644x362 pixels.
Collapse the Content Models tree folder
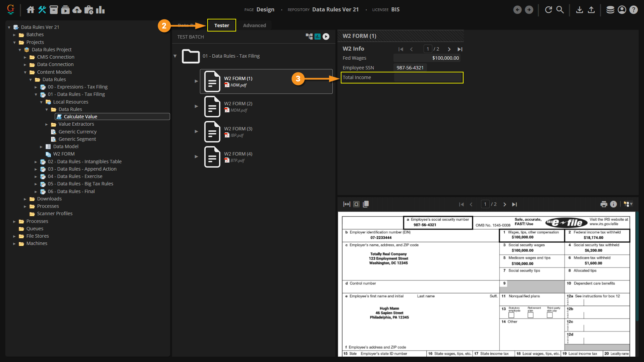[x=25, y=72]
